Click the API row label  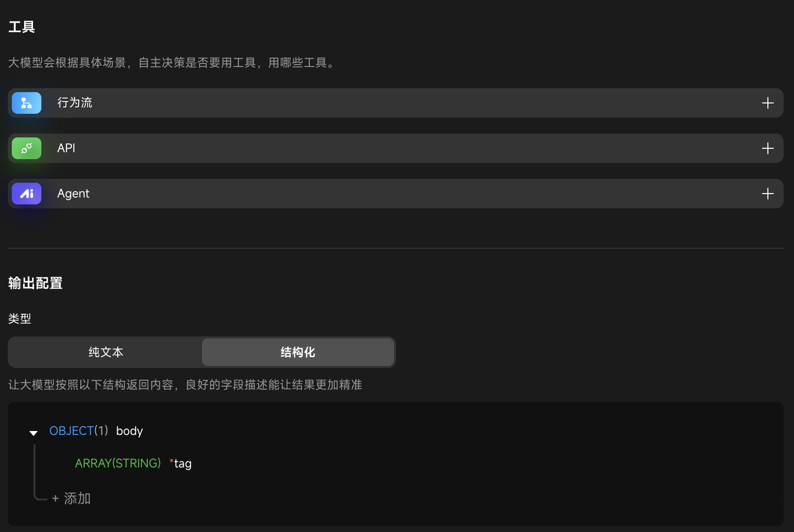click(x=66, y=148)
